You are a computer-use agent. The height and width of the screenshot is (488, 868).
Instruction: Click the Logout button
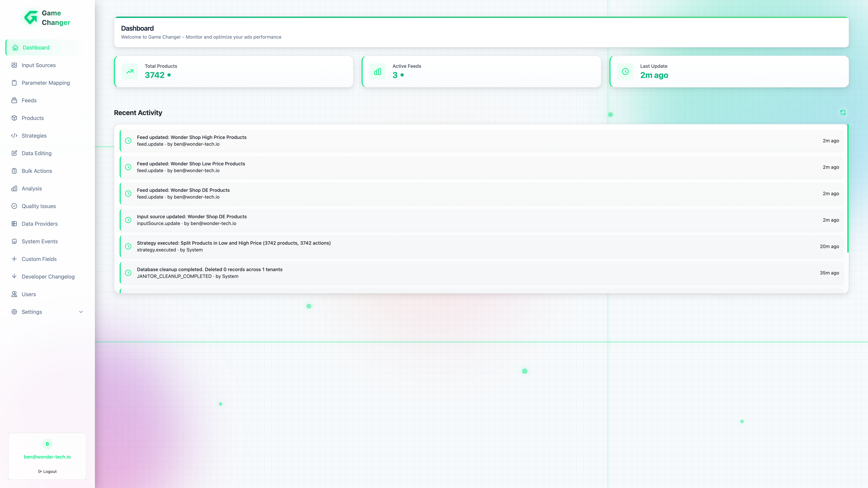[x=47, y=472]
